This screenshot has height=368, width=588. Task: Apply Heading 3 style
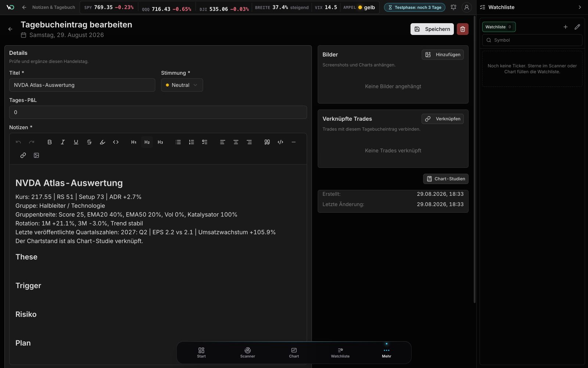[x=160, y=142]
